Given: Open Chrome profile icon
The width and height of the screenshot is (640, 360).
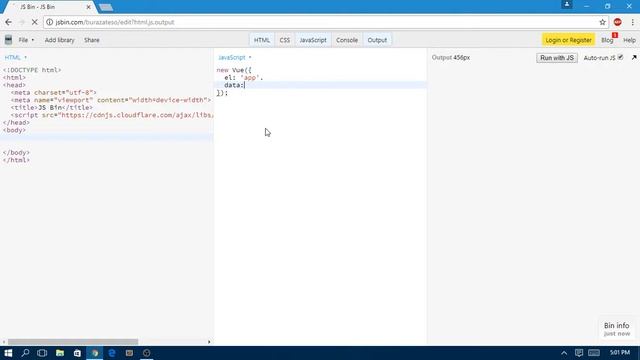Looking at the screenshot, I should 567,4.
